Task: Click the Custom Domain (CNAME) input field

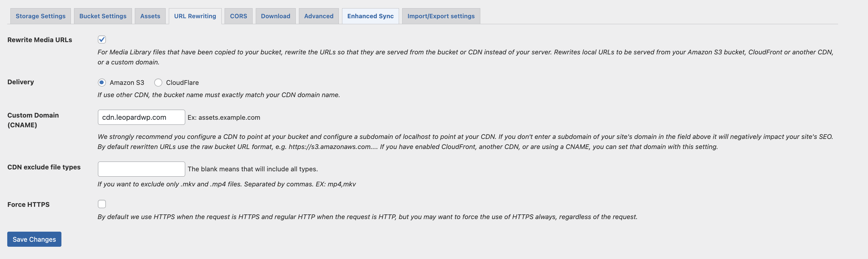Action: coord(141,117)
